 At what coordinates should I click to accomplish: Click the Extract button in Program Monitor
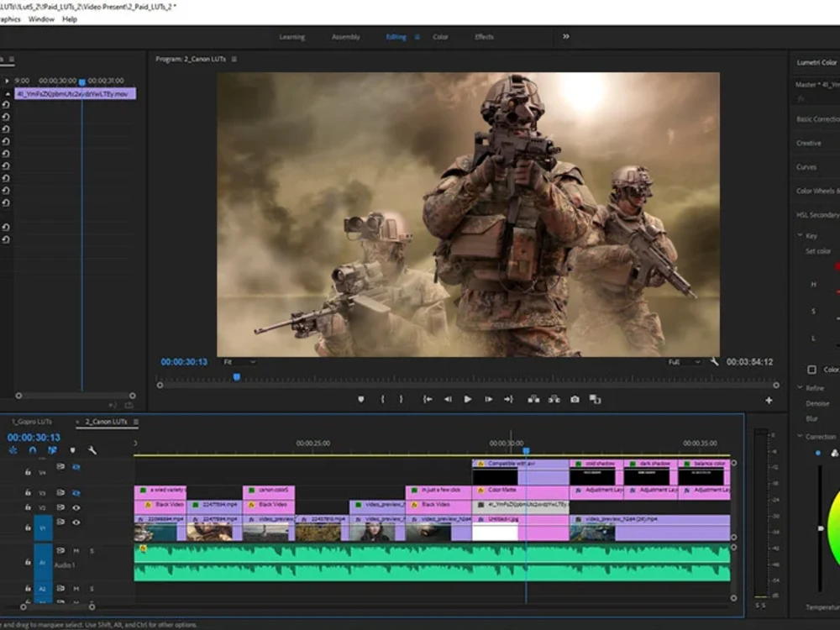[x=554, y=399]
